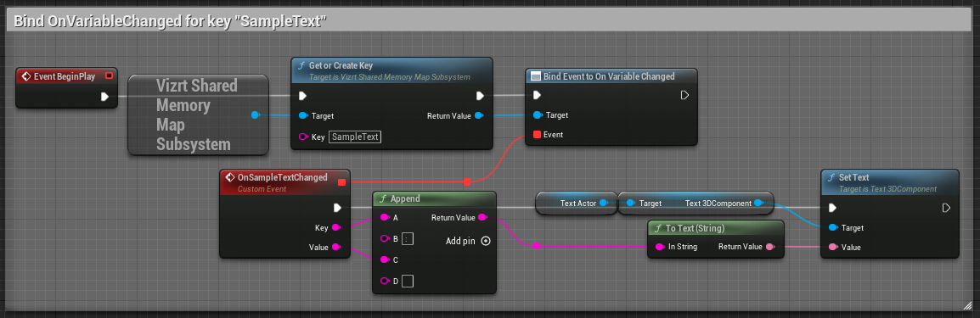
Task: Click the red Event pin on Bind Event node
Action: pyautogui.click(x=537, y=134)
